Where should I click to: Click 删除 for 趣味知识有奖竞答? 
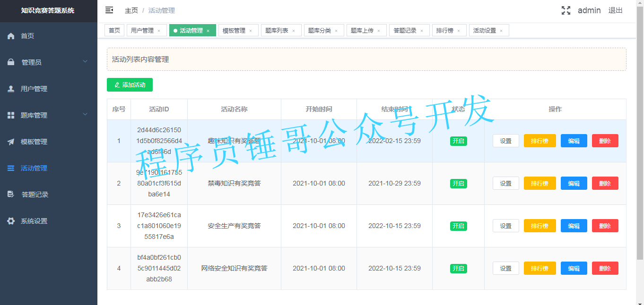tap(605, 141)
